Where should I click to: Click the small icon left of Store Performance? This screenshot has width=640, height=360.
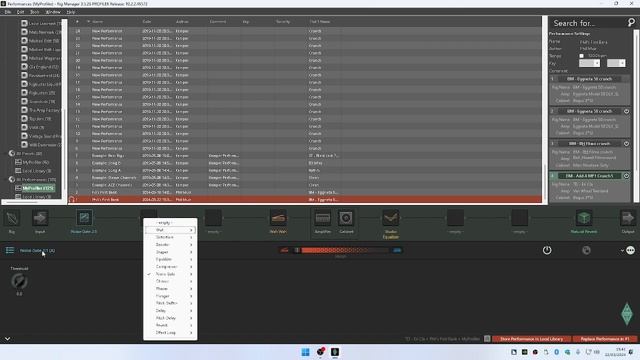tap(487, 339)
